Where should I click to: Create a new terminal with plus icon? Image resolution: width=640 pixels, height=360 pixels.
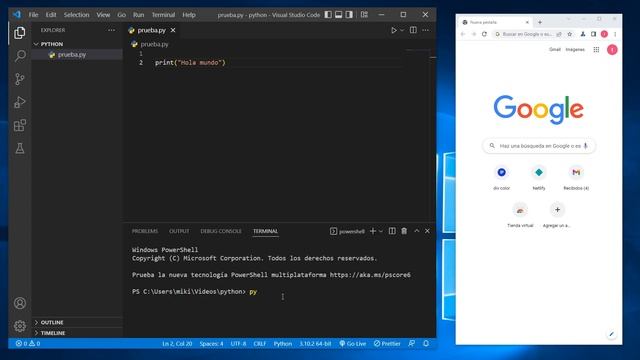pos(373,231)
